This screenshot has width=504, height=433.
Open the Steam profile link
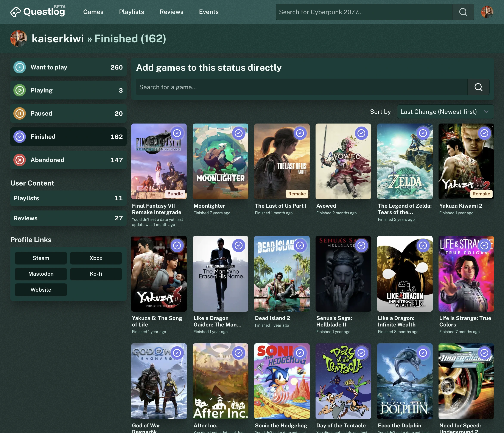[41, 258]
